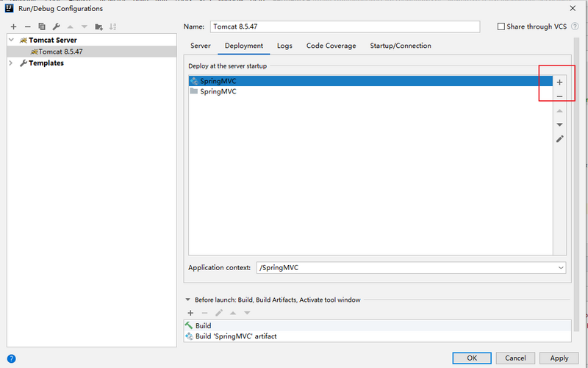
Task: Show help for Share through VCS
Action: [575, 26]
